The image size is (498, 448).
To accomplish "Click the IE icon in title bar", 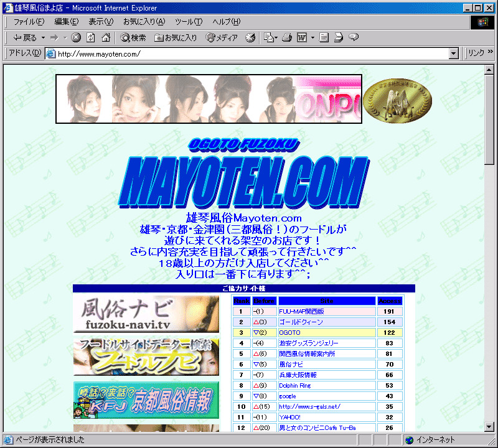I will pyautogui.click(x=7, y=7).
